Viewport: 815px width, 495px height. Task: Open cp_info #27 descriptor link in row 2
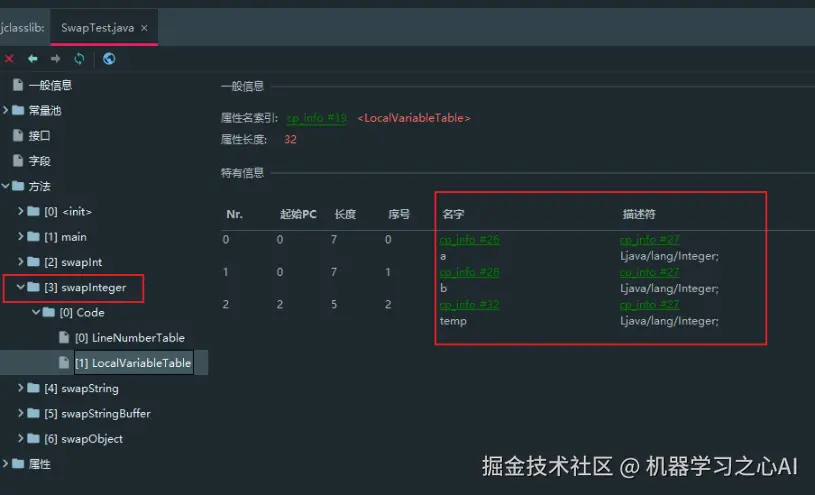[x=650, y=305]
